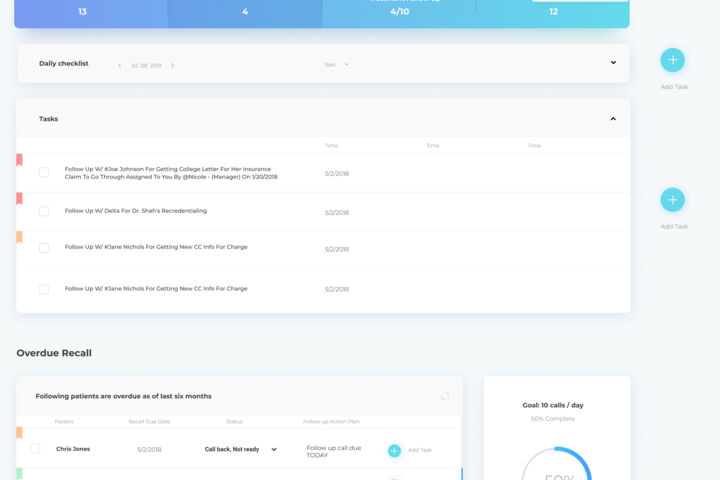Expand the Daily checklist panel
720x480 pixels.
(x=613, y=62)
